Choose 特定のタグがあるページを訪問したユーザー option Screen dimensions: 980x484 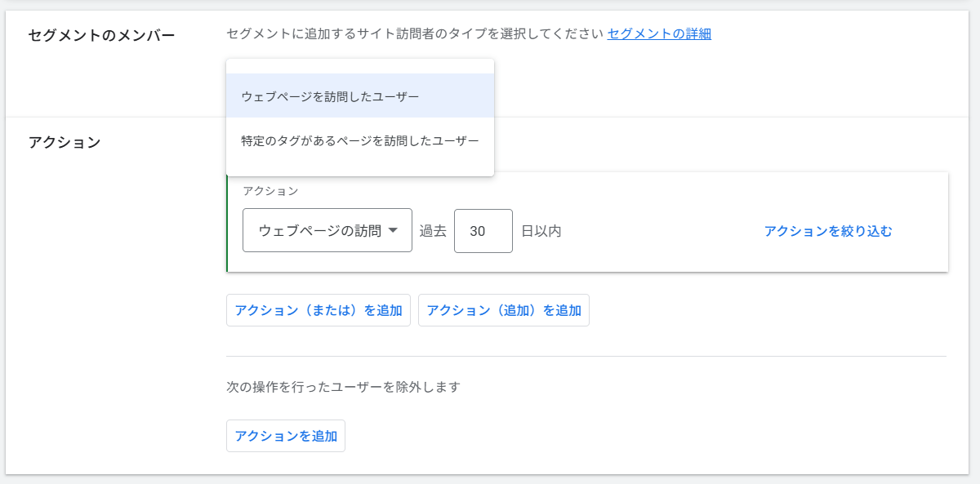359,140
